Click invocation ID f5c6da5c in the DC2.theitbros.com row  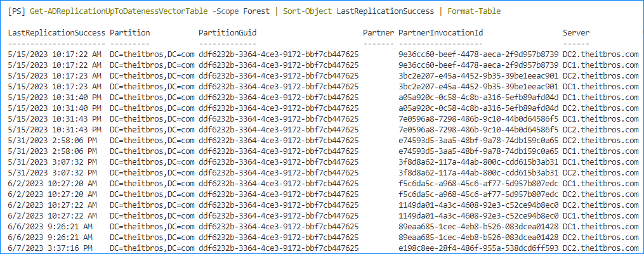(x=478, y=193)
